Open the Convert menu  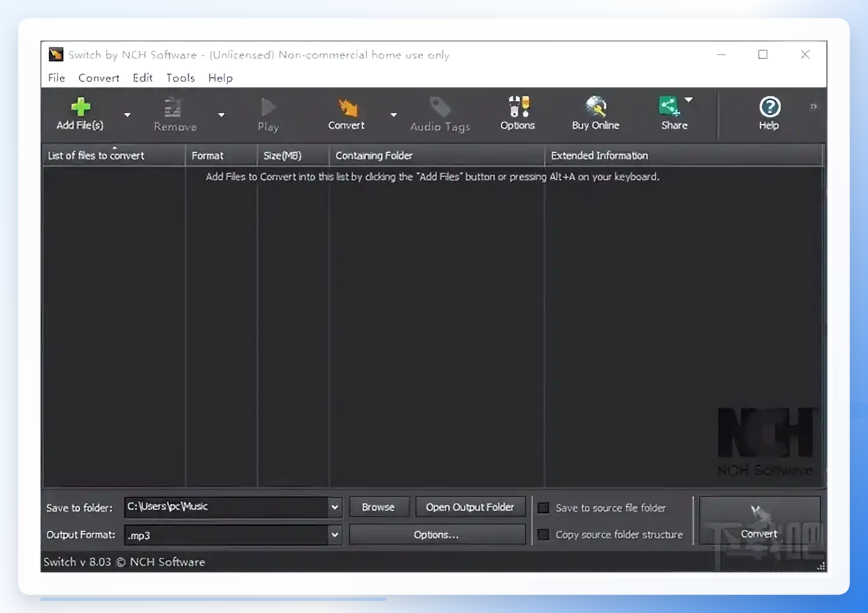(x=99, y=78)
